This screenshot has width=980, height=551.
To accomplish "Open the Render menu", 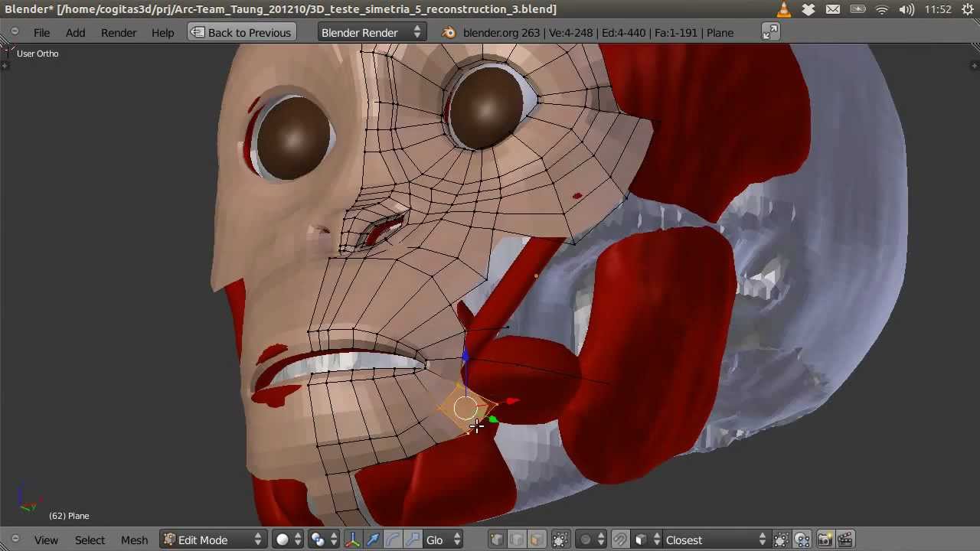I will [x=119, y=33].
